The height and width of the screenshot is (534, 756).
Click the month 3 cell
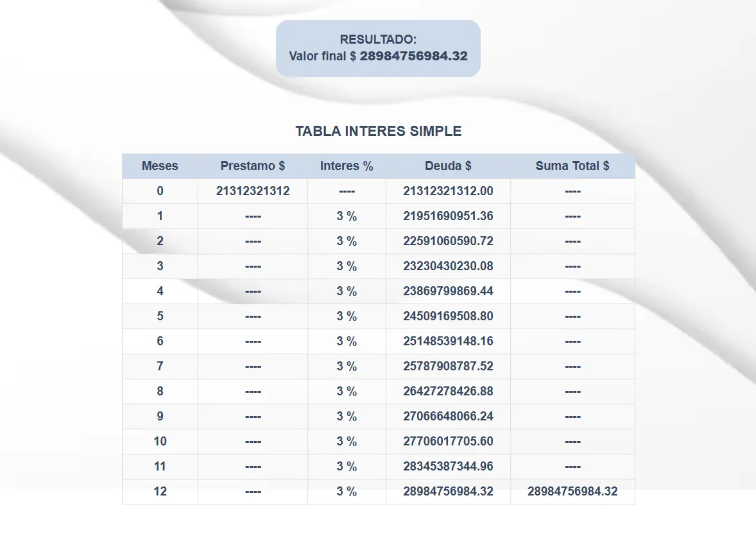point(160,266)
